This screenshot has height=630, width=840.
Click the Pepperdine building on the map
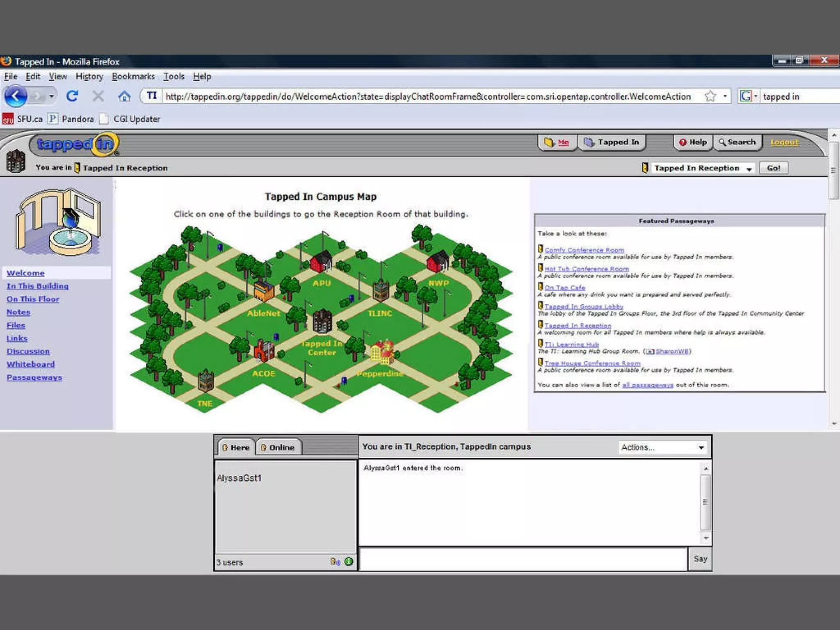point(382,353)
